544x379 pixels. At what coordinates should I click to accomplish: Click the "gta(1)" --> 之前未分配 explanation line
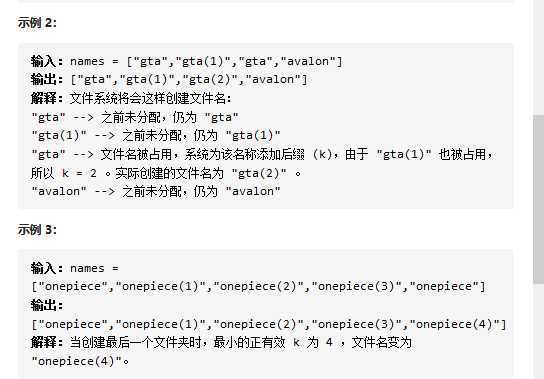(x=156, y=136)
